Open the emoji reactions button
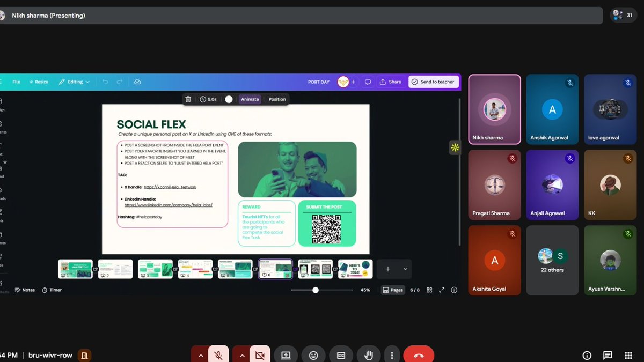 (x=313, y=355)
